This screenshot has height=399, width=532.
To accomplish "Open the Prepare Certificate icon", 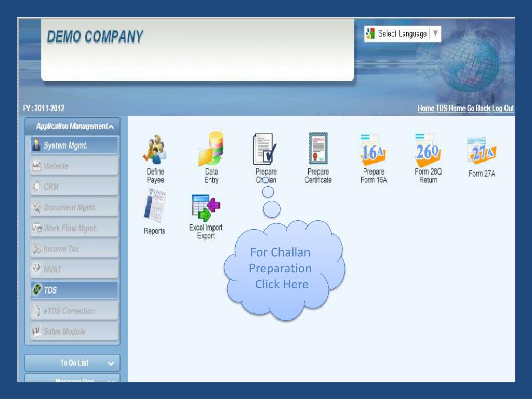I will (x=318, y=149).
